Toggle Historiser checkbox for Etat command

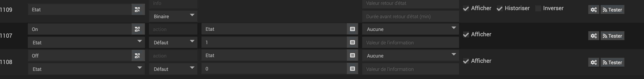tap(499, 9)
